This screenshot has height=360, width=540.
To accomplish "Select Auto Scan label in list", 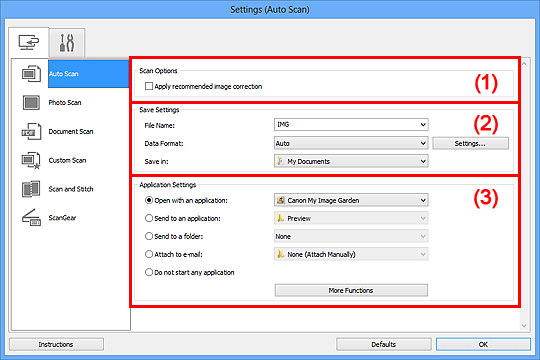I will pos(64,74).
